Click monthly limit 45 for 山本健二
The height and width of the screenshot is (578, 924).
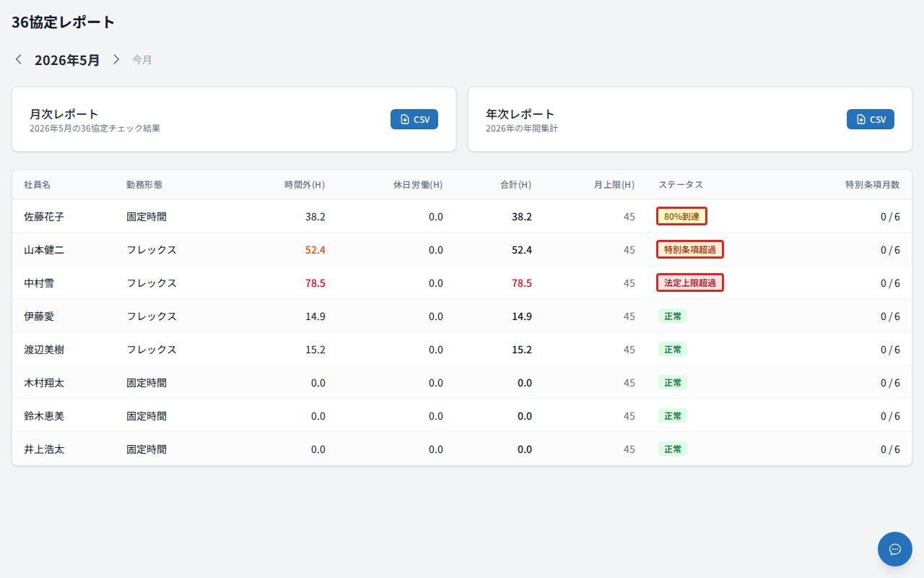[629, 250]
